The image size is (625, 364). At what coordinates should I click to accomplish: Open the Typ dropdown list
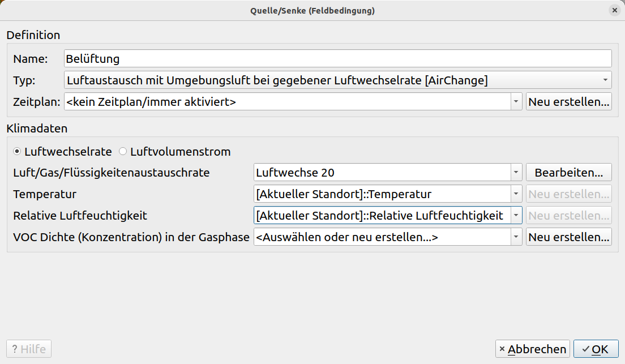[337, 80]
